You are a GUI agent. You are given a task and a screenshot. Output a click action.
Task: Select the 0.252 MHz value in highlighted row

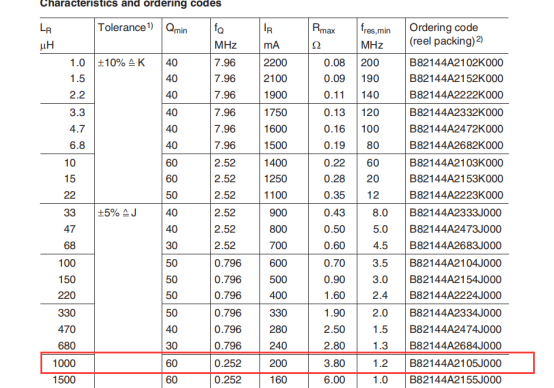tap(228, 363)
